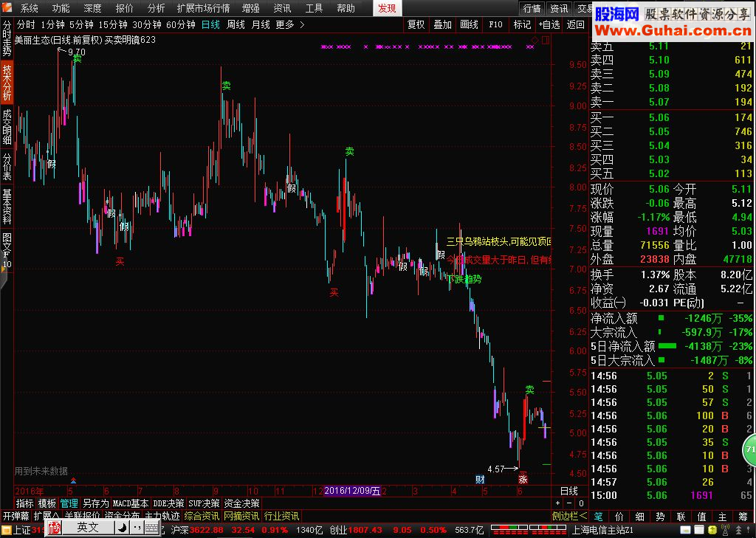756x538 pixels.
Task: Click the yellow note icon in the status bar
Action: (x=686, y=531)
